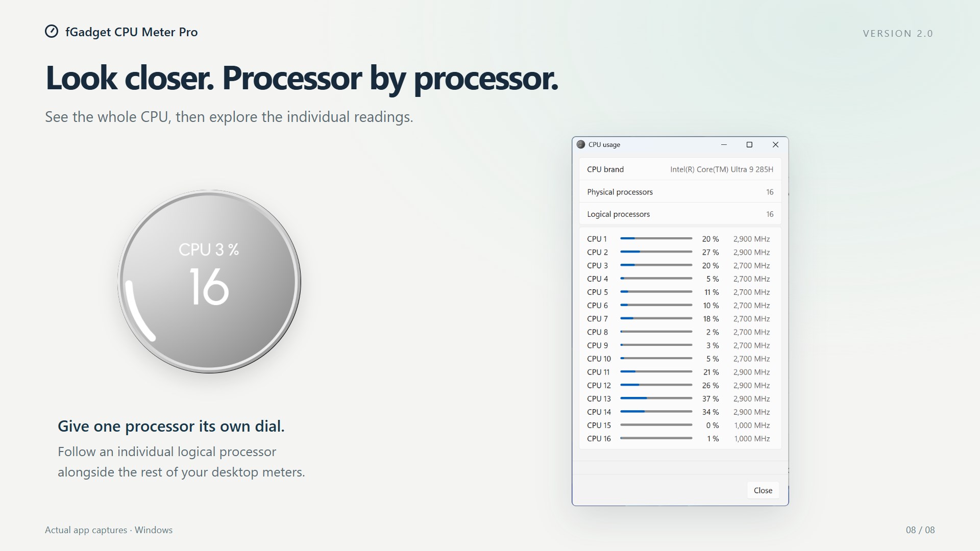Click the Logical processors label
This screenshot has width=980, height=551.
coord(618,214)
